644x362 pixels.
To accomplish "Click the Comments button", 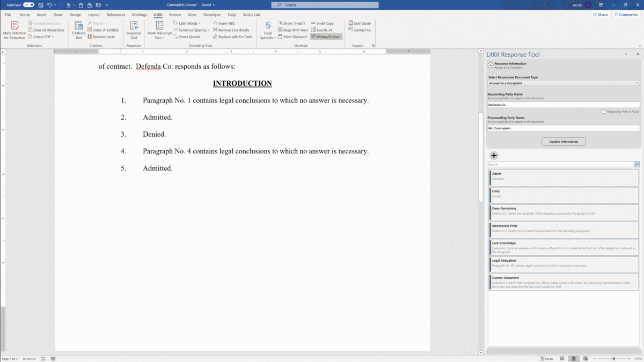I will 626,14.
